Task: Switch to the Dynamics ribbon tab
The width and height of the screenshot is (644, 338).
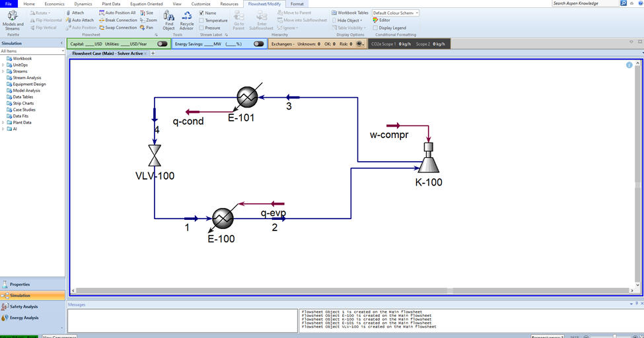Action: pos(83,4)
